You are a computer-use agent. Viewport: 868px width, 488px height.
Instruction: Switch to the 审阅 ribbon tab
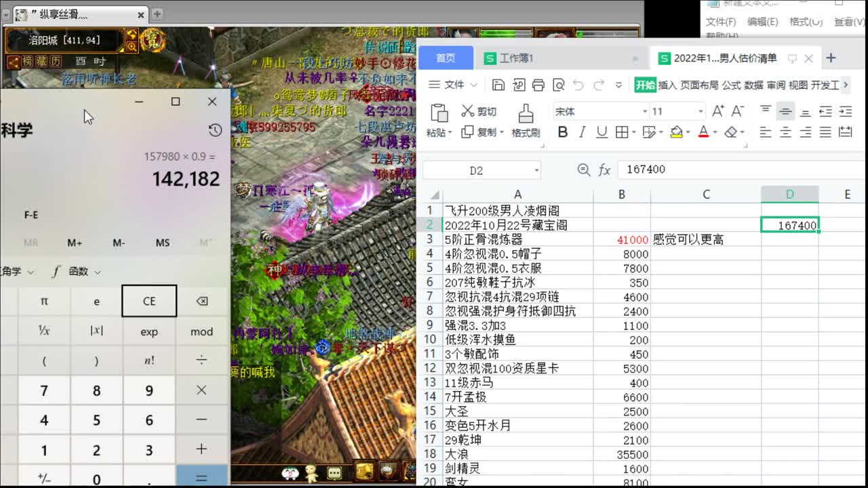tap(776, 85)
